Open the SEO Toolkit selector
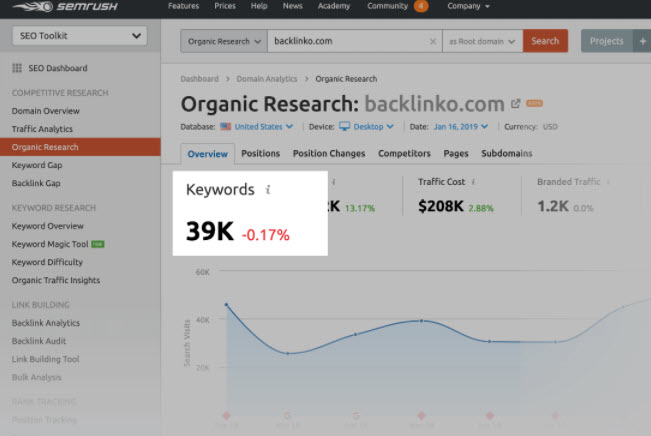 (x=79, y=36)
